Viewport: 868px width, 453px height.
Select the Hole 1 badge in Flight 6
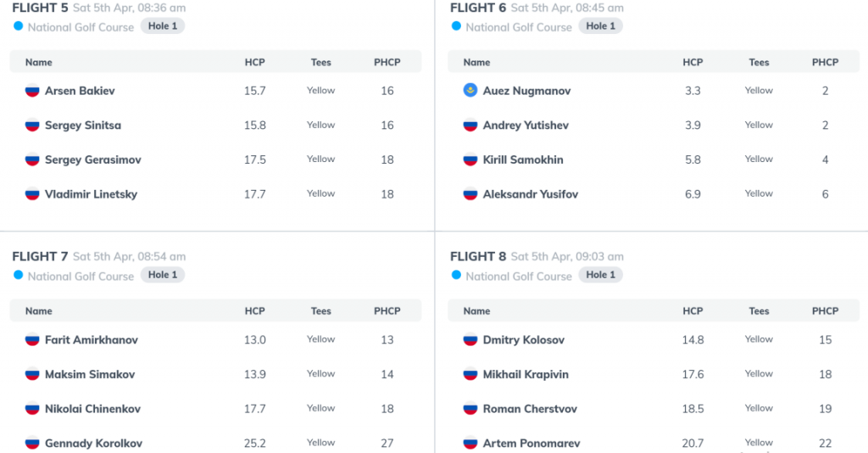click(601, 26)
